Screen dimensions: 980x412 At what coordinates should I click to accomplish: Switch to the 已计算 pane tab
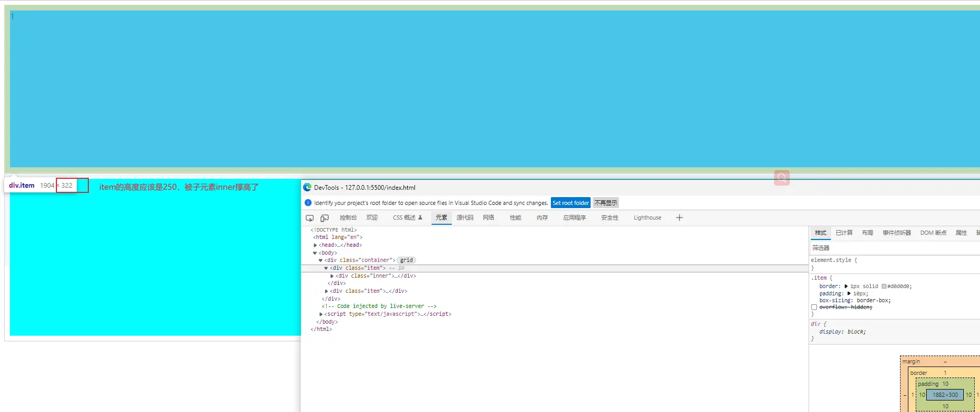844,233
